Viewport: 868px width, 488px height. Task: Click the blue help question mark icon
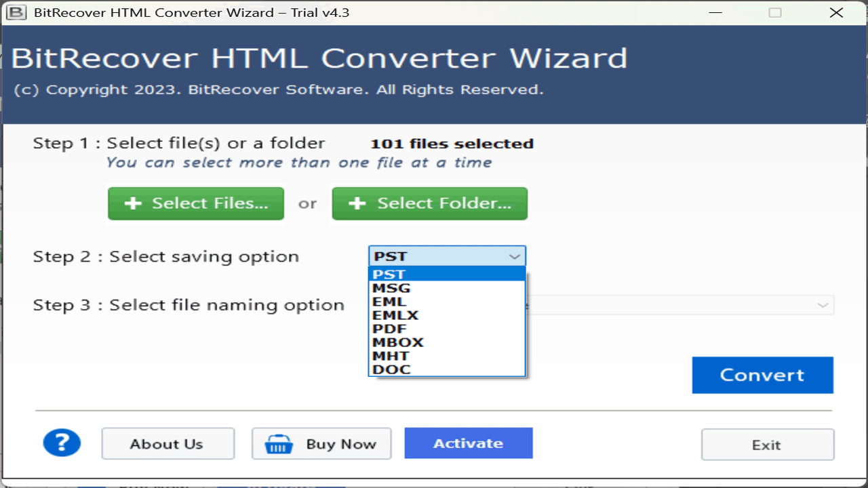(62, 443)
